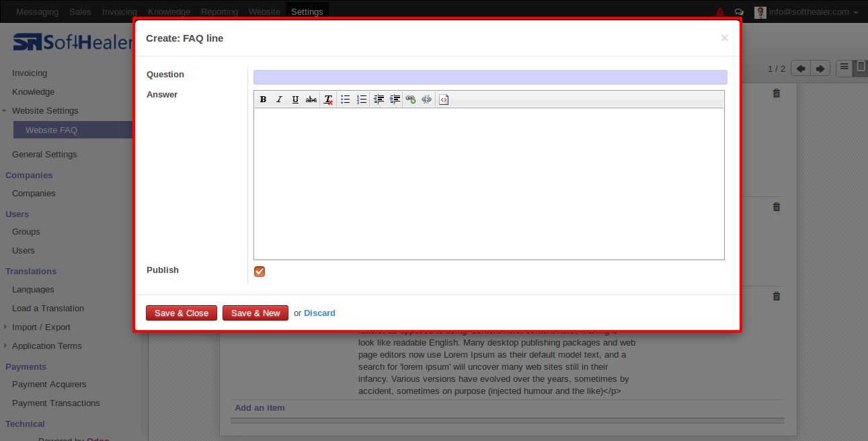Open Languages in sidebar
This screenshot has width=868, height=441.
point(33,290)
